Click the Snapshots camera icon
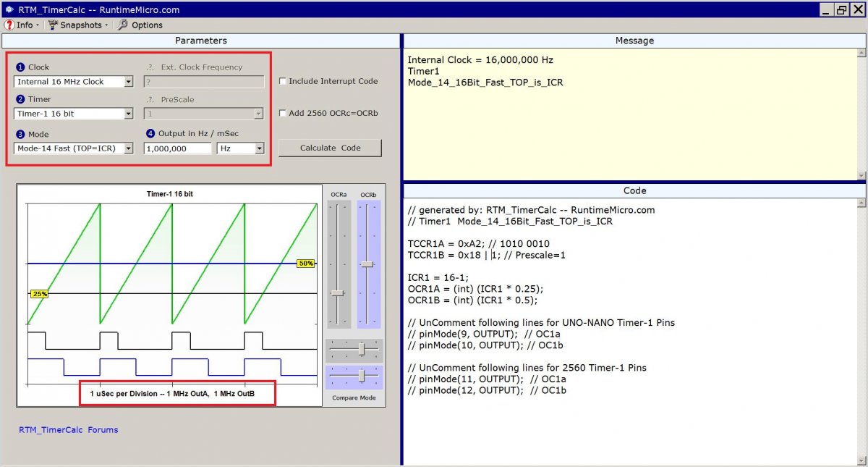This screenshot has height=467, width=868. point(53,25)
